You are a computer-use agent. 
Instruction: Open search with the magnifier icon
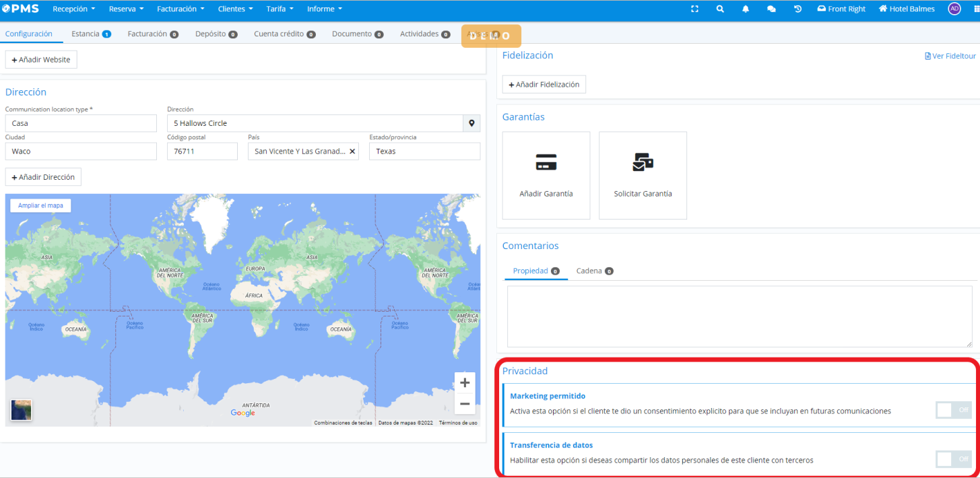click(720, 9)
